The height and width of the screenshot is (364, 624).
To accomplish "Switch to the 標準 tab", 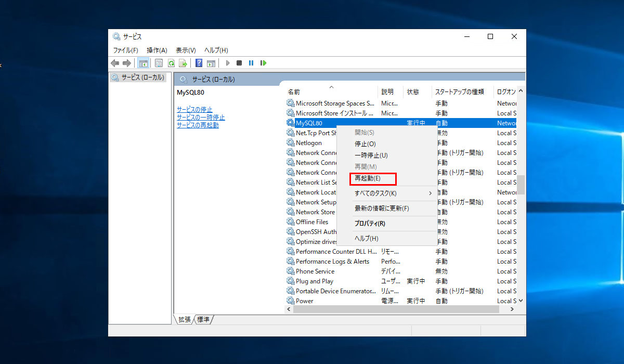I will 203,319.
